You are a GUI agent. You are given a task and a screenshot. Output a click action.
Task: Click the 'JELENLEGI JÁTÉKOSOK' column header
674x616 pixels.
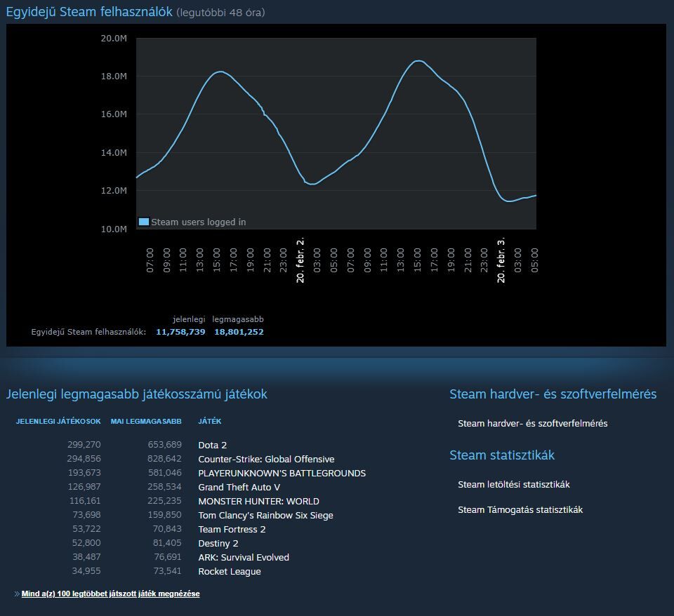[x=58, y=422]
